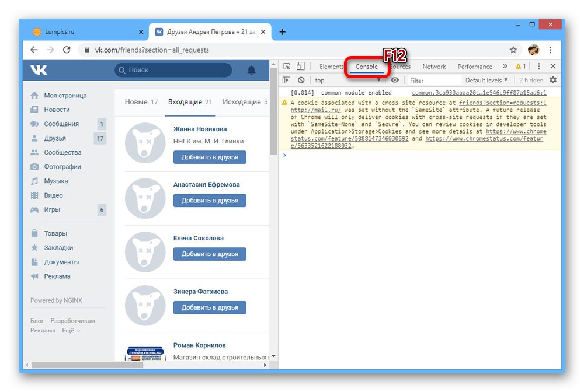Switch to the Network tab in DevTools
Screen dimensions: 584x392
point(434,66)
